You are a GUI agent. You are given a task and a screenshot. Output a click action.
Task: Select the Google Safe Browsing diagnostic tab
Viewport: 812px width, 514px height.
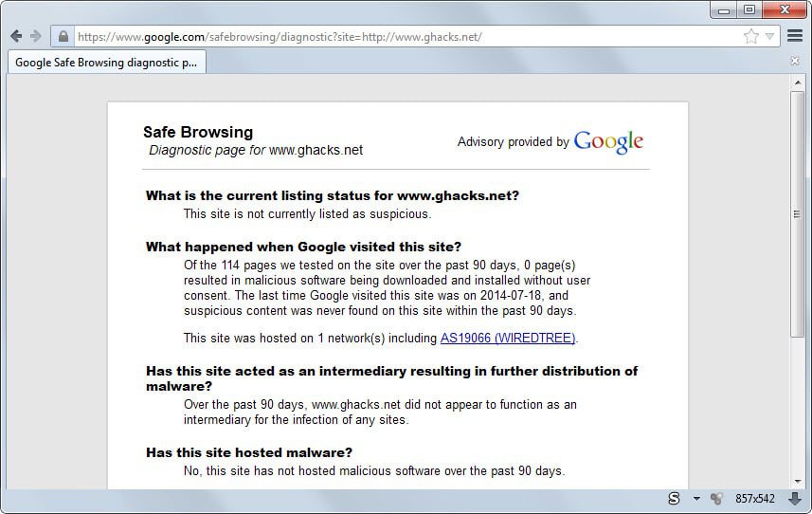[x=105, y=63]
